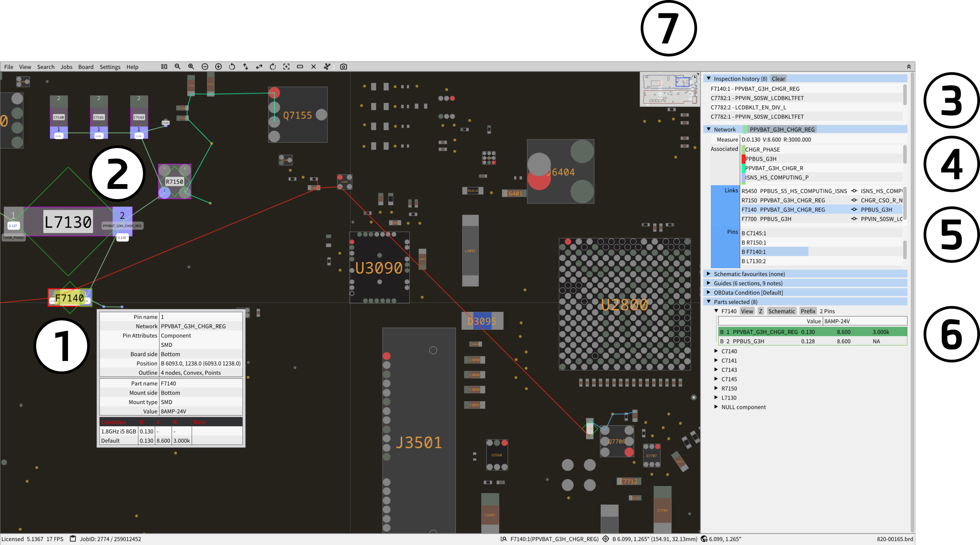Image resolution: width=980 pixels, height=545 pixels.
Task: Expand the C7140 part in tree
Action: (716, 351)
